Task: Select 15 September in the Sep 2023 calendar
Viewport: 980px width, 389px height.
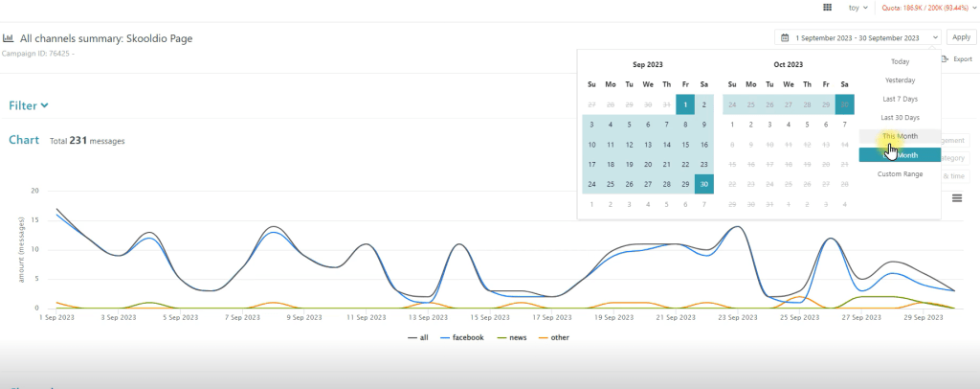Action: click(685, 145)
